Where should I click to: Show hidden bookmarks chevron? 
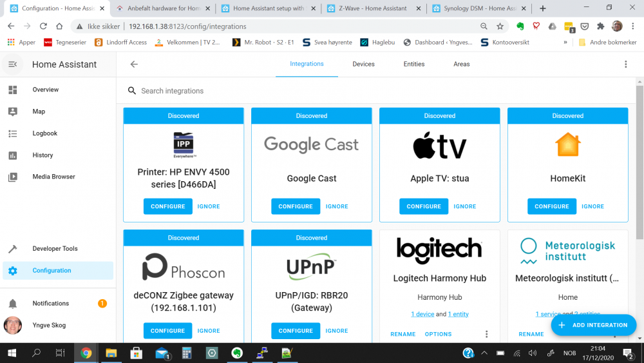click(565, 43)
